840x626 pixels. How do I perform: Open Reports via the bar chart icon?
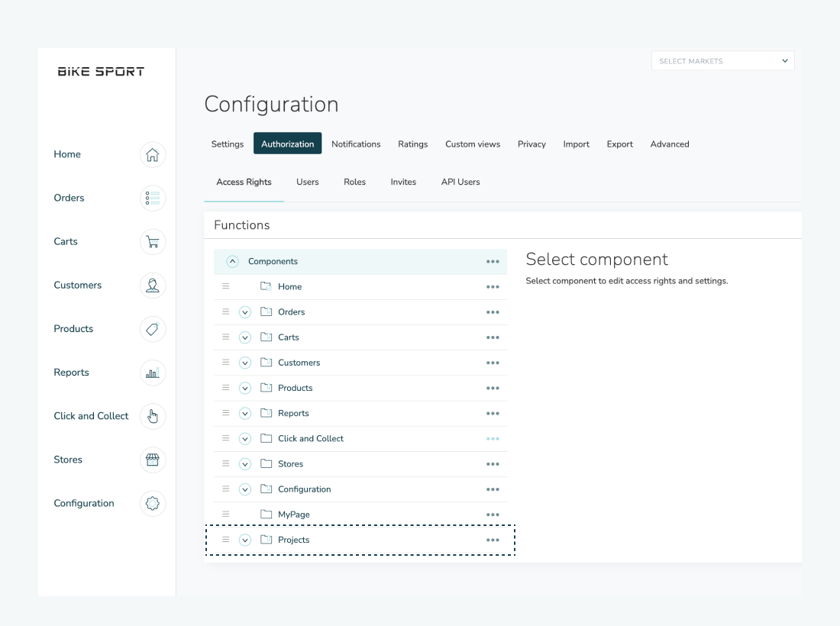pyautogui.click(x=153, y=373)
